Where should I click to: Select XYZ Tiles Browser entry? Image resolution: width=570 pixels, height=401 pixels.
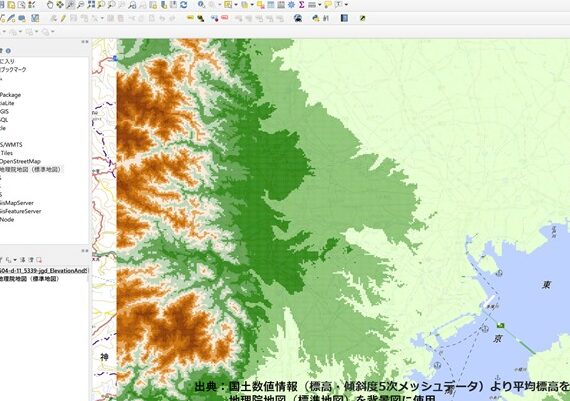[7, 153]
